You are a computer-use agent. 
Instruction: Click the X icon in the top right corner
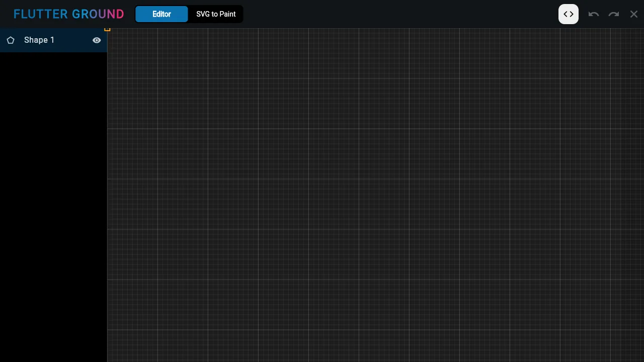pyautogui.click(x=634, y=14)
